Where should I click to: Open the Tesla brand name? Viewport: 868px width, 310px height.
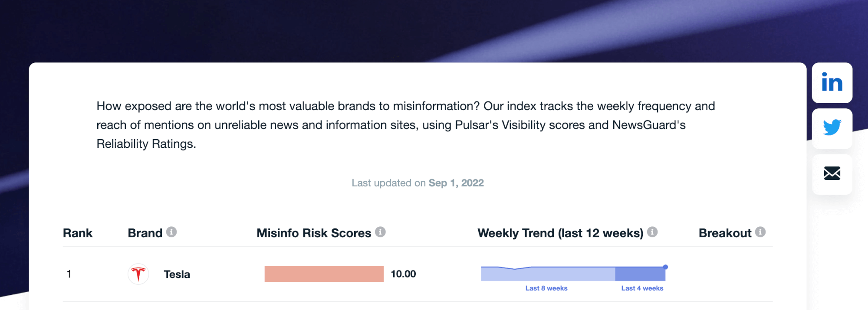(x=177, y=274)
